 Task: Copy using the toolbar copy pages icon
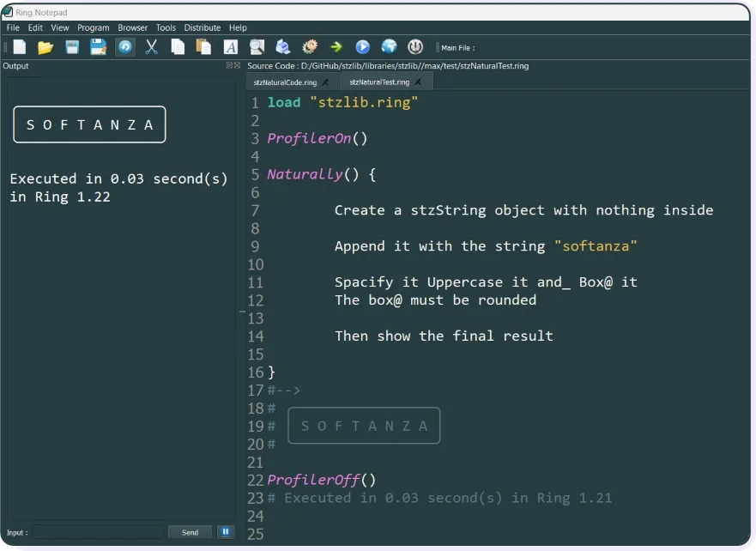pyautogui.click(x=178, y=47)
